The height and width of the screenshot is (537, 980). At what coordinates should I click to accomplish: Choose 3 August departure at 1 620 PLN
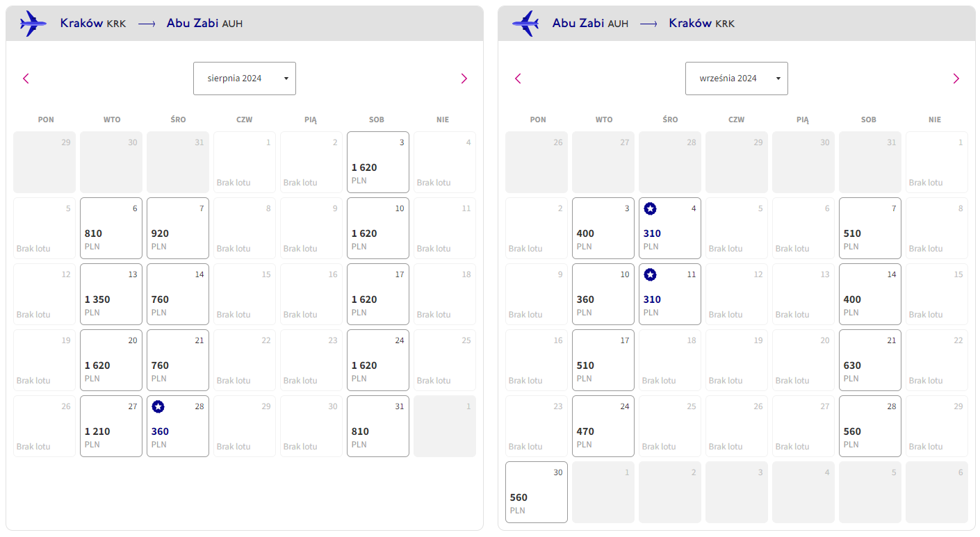pos(378,162)
